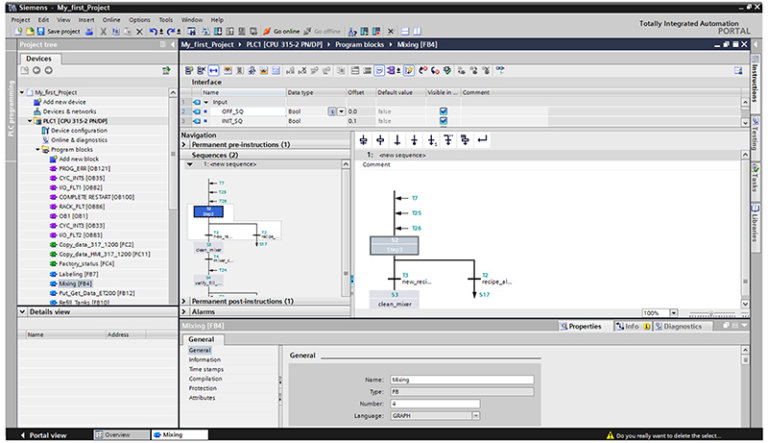The height and width of the screenshot is (443, 768).
Task: Click the Redo arrow icon
Action: [171, 31]
